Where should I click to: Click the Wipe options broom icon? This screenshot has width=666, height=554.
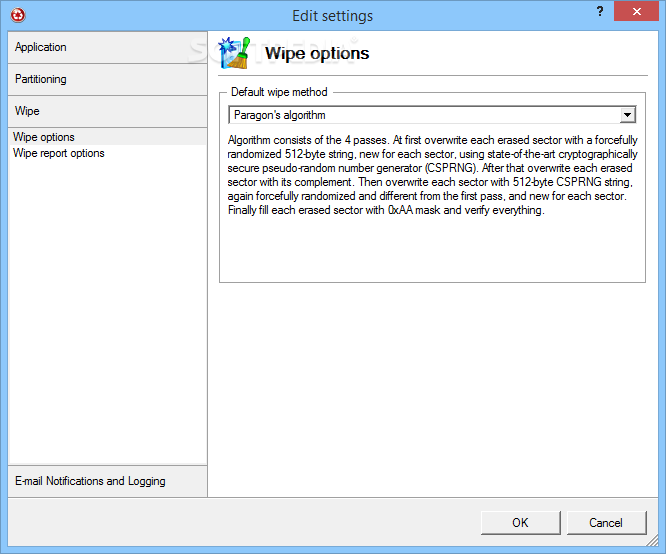234,53
